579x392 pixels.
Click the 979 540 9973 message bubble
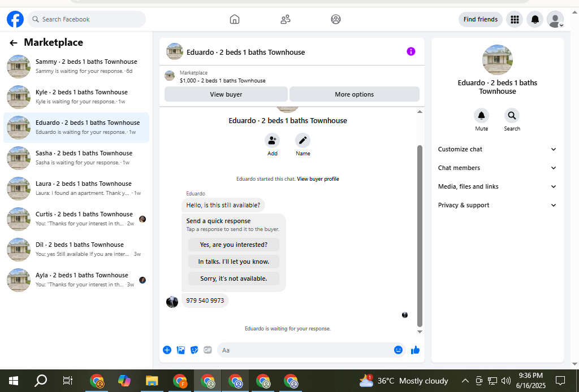205,300
